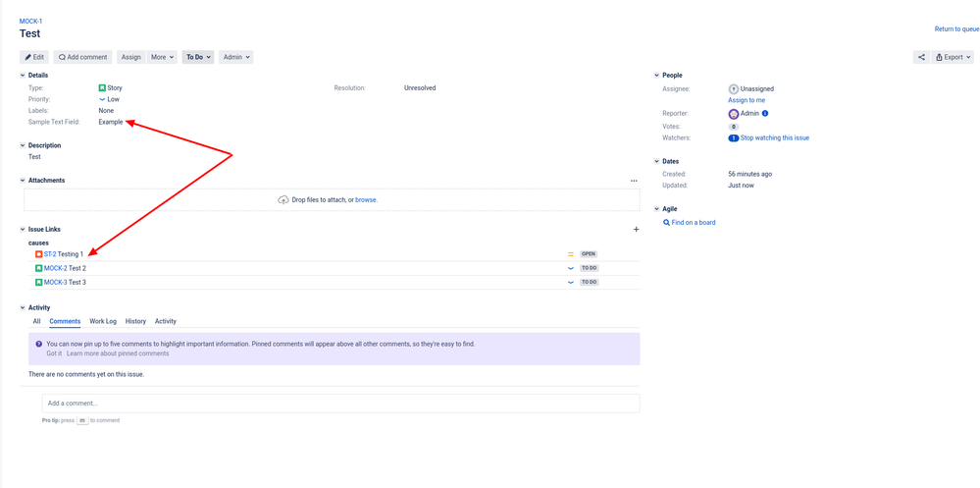Click the Attachments ellipsis options icon
This screenshot has width=980, height=488.
634,181
